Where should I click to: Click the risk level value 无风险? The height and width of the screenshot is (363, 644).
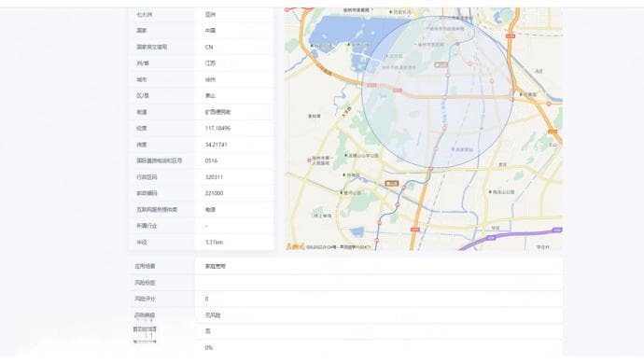[213, 315]
